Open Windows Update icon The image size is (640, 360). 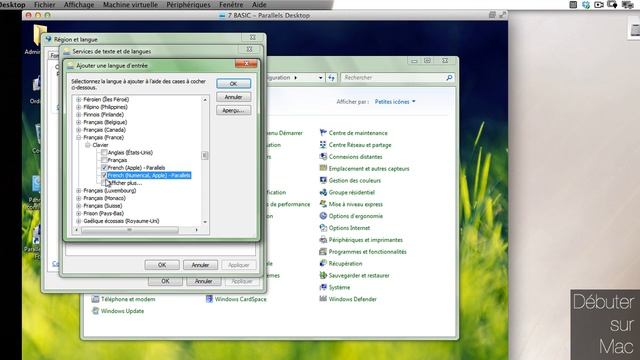[x=95, y=311]
